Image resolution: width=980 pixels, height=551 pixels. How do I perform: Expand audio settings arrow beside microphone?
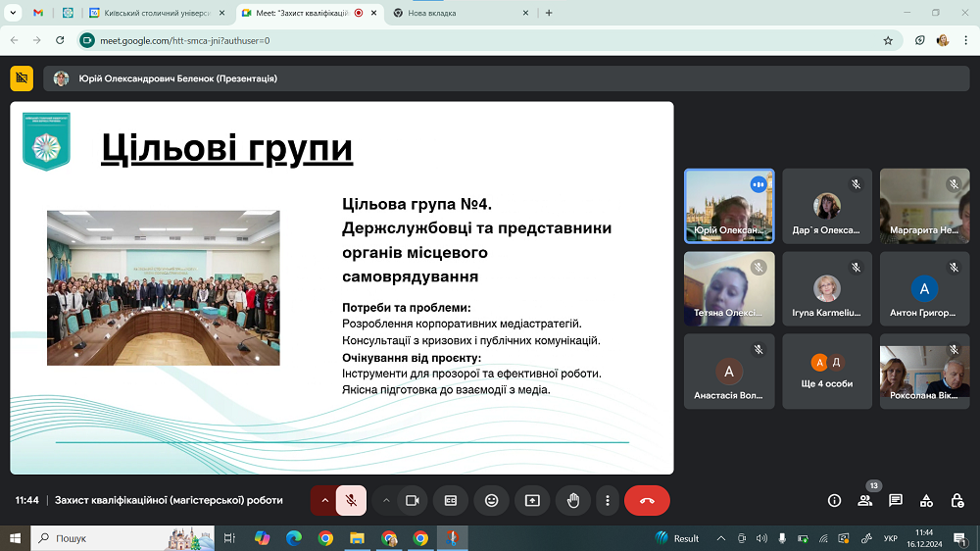coord(324,500)
